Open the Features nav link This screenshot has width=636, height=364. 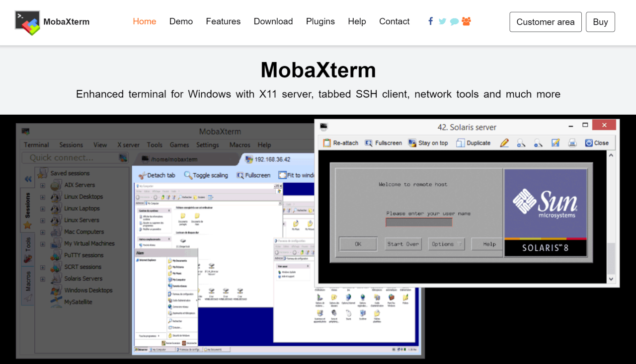click(x=223, y=21)
